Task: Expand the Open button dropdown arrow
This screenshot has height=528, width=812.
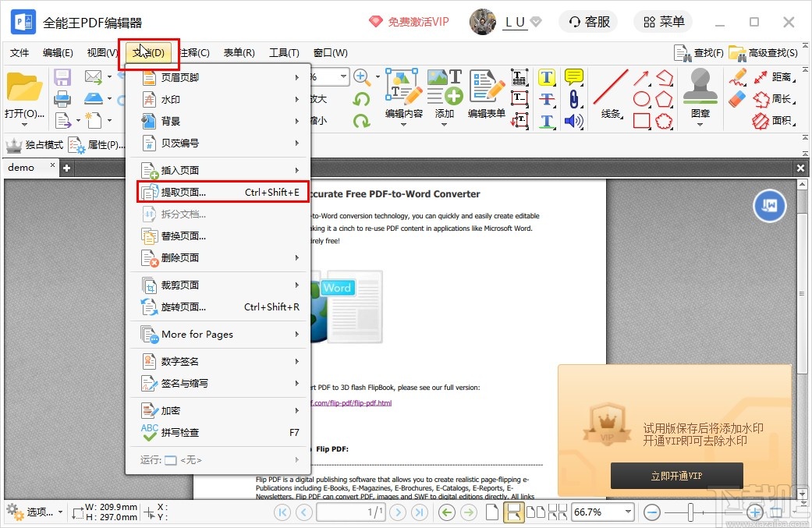Action: pos(24,125)
